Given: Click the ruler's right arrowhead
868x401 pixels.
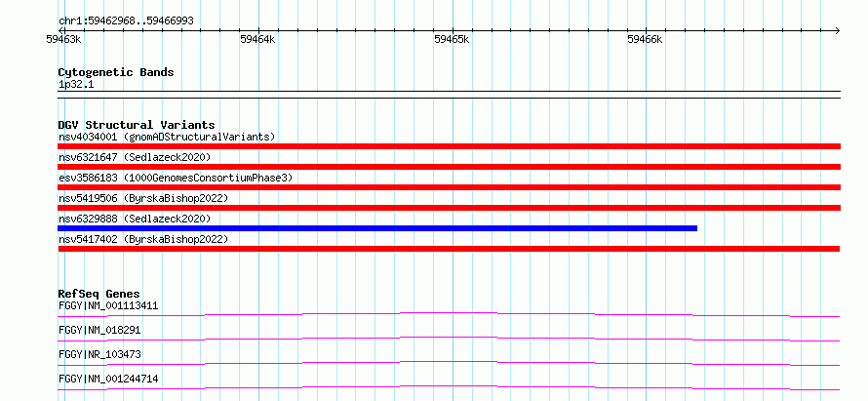Looking at the screenshot, I should click(x=838, y=30).
